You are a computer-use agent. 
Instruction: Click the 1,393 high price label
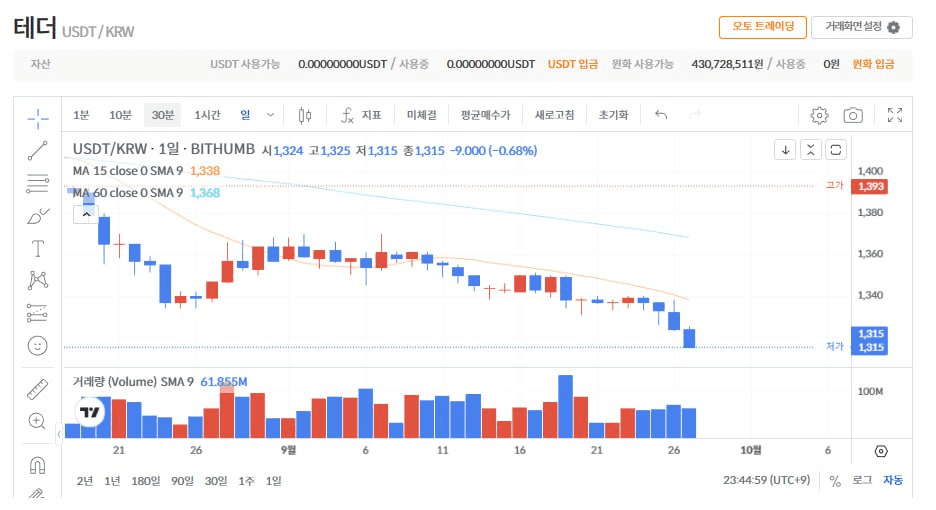click(x=870, y=186)
